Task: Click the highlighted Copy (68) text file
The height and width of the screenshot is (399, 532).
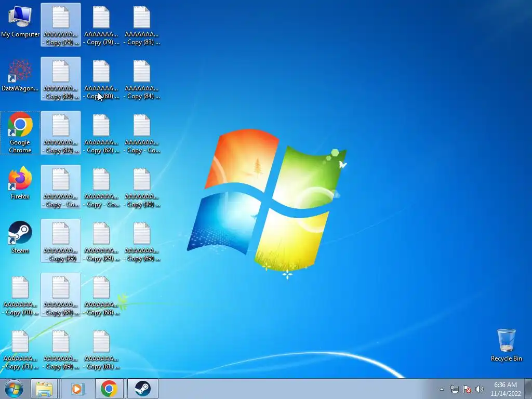Action: (x=61, y=295)
